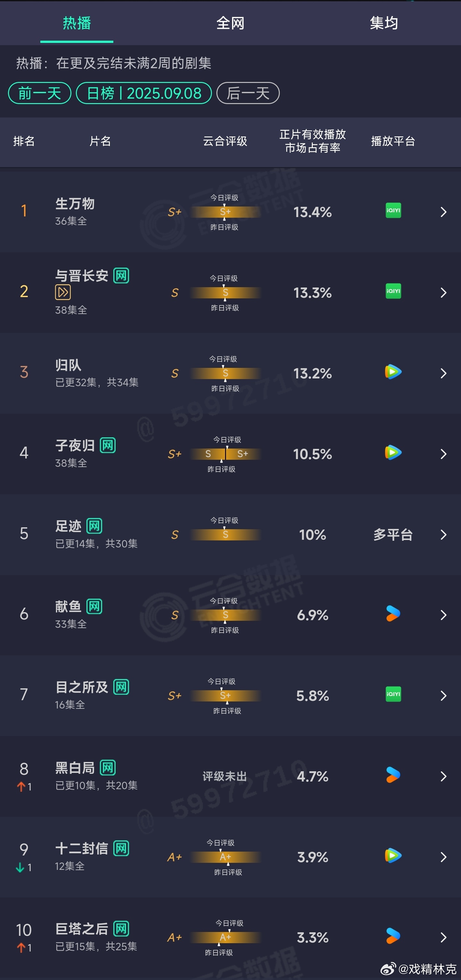
Task: Go to 后一天 ranking
Action: [248, 93]
